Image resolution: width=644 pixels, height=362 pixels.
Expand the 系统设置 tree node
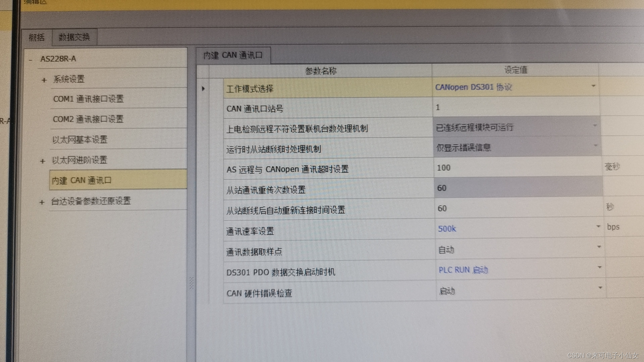tap(44, 80)
